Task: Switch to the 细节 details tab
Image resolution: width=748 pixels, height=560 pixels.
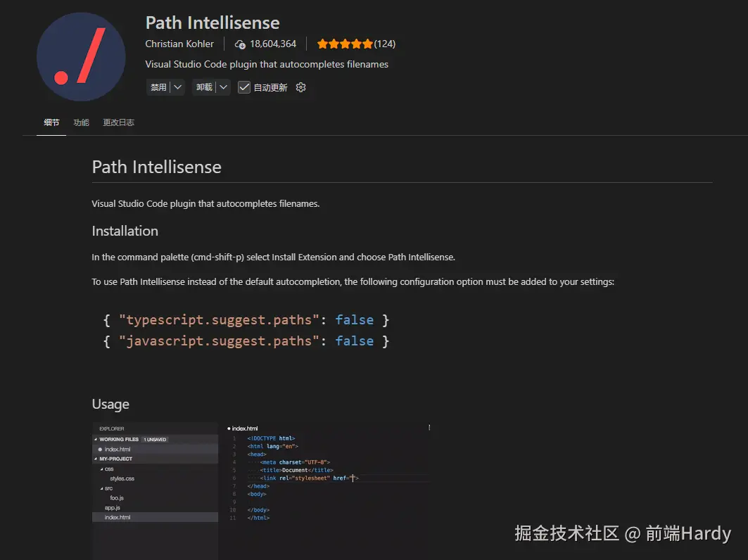Action: (51, 122)
